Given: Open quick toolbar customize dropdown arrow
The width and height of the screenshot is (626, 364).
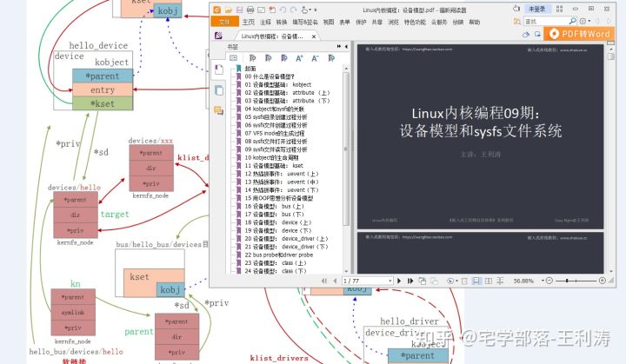Looking at the screenshot, I should point(316,10).
